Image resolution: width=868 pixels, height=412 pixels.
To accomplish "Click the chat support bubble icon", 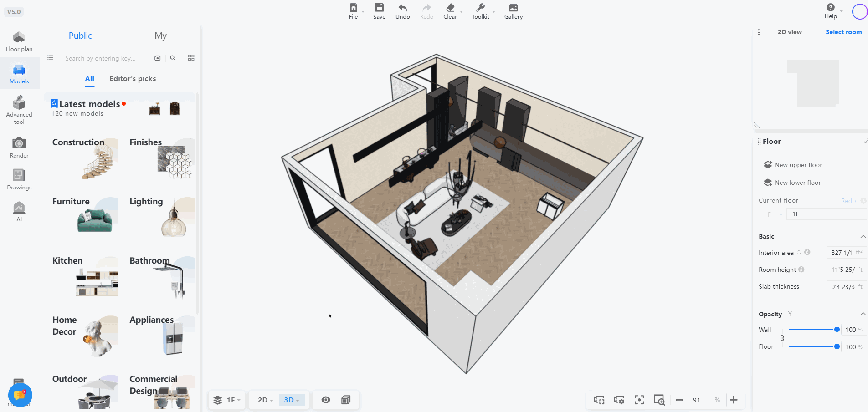I will [x=20, y=394].
